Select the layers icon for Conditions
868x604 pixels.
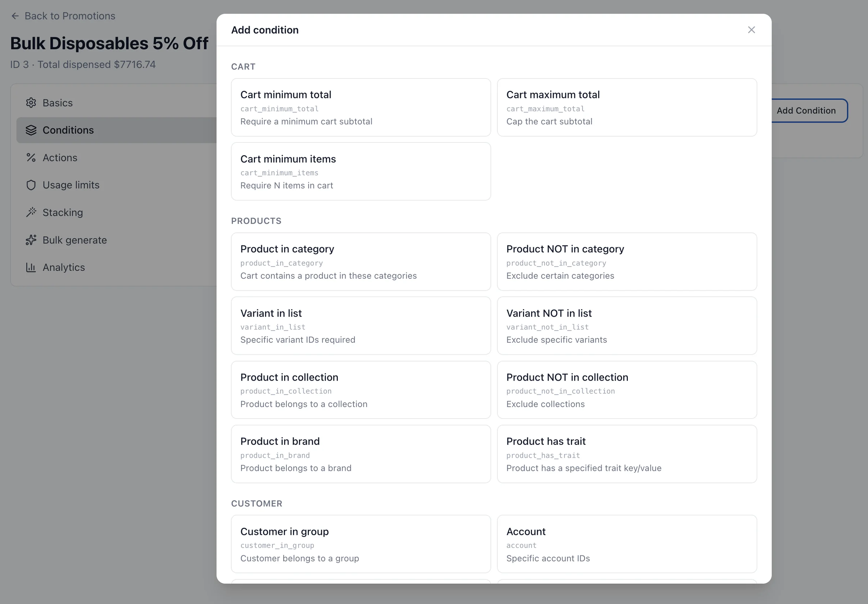[x=31, y=130]
